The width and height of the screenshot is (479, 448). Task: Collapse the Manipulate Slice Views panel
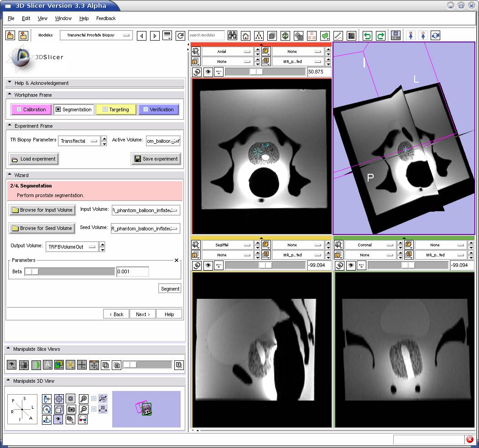coord(9,349)
